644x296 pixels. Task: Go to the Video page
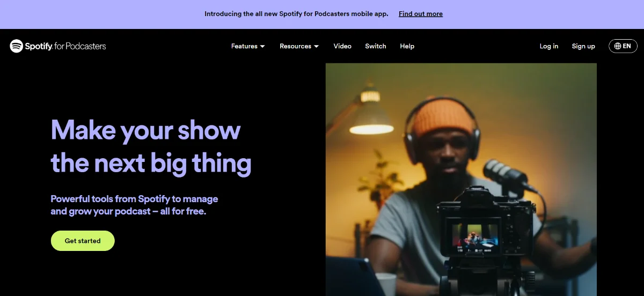[x=342, y=46]
